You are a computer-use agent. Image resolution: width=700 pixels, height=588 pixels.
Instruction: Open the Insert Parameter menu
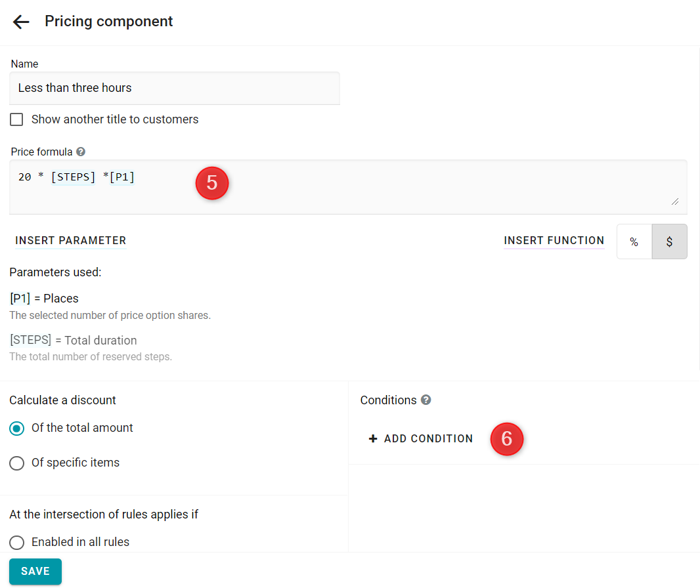pyautogui.click(x=70, y=240)
